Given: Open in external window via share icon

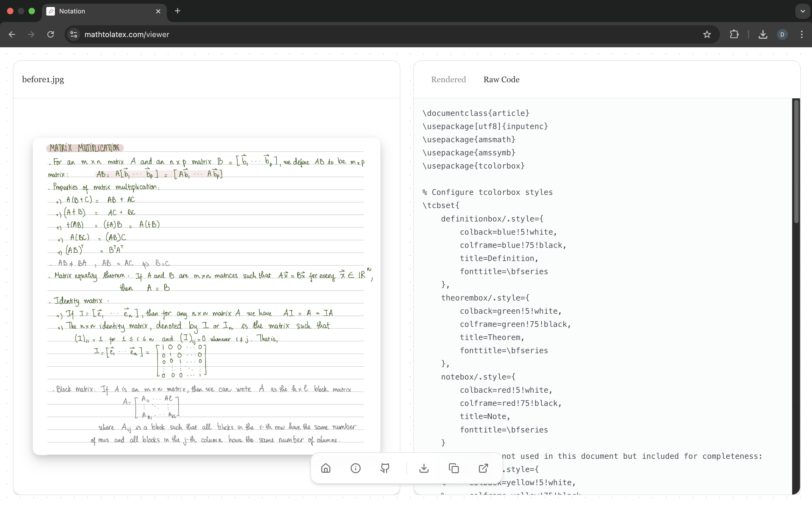Looking at the screenshot, I should [483, 468].
